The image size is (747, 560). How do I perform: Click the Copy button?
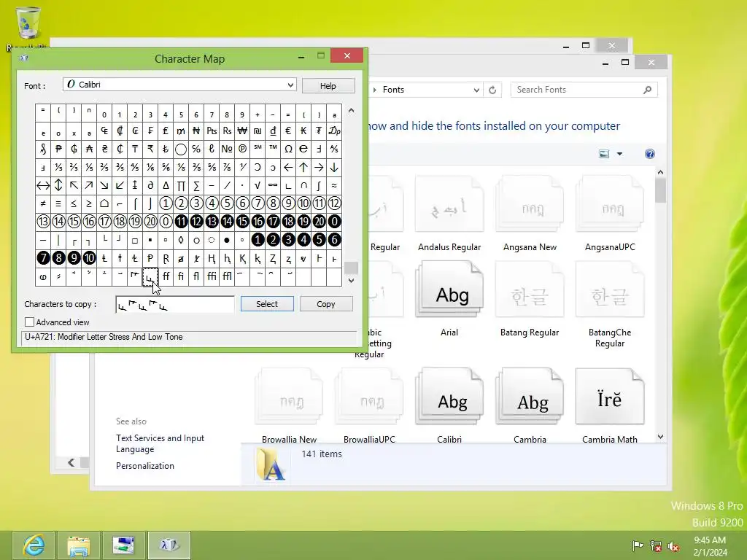326,304
